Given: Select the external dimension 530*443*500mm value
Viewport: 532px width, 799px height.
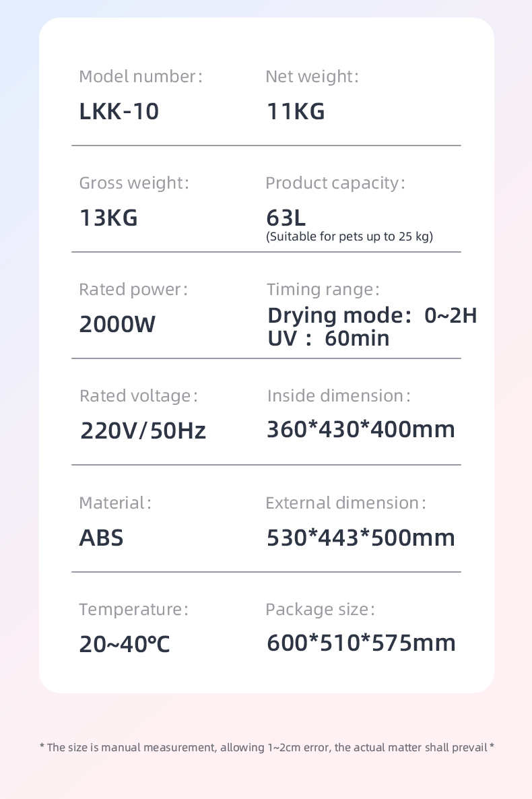Looking at the screenshot, I should tap(361, 538).
